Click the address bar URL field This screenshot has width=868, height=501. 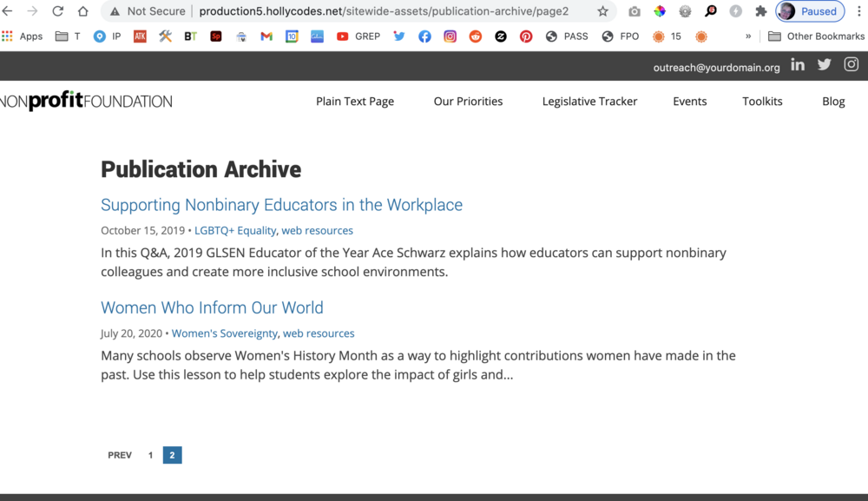[384, 11]
